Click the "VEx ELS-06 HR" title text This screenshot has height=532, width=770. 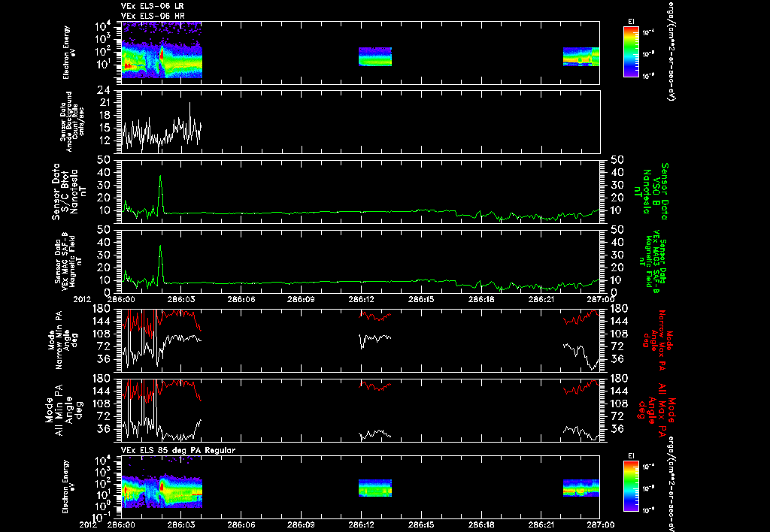(152, 17)
